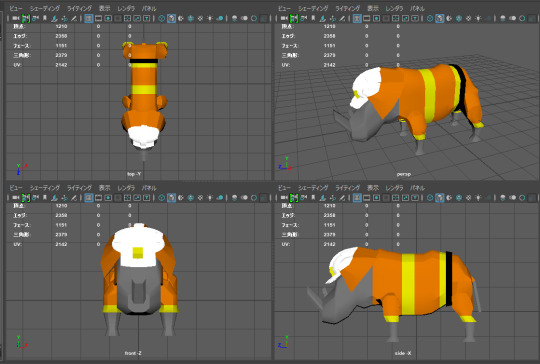
Task: Toggle Shadows icon in top-Y panel
Action: point(219,18)
